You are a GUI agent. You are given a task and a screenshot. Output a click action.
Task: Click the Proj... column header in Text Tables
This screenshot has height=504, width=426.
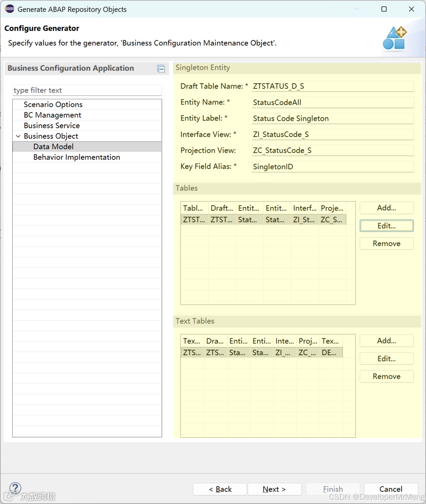[x=308, y=341]
